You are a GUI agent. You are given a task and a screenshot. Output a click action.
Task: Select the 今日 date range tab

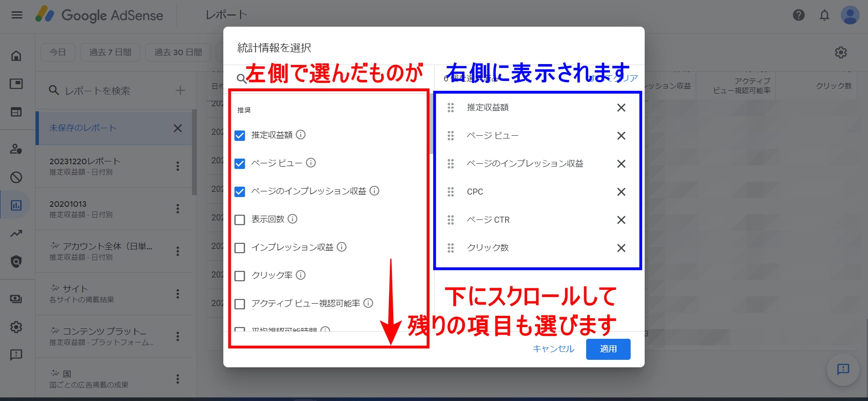(58, 52)
